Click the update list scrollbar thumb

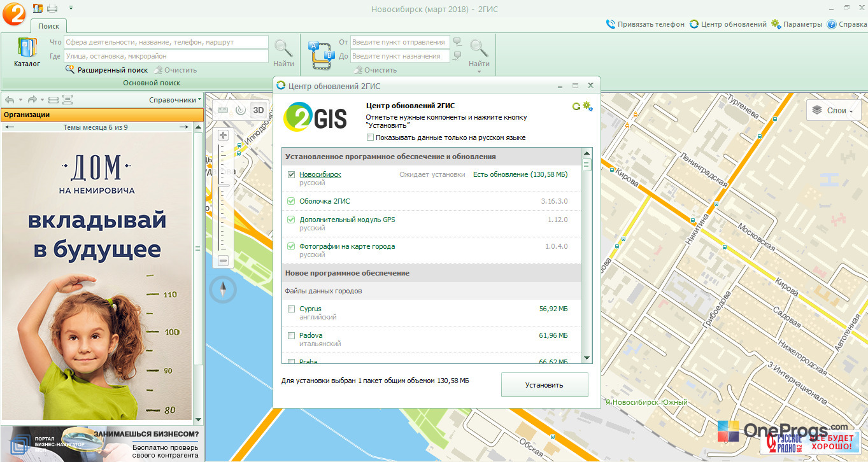click(x=587, y=165)
